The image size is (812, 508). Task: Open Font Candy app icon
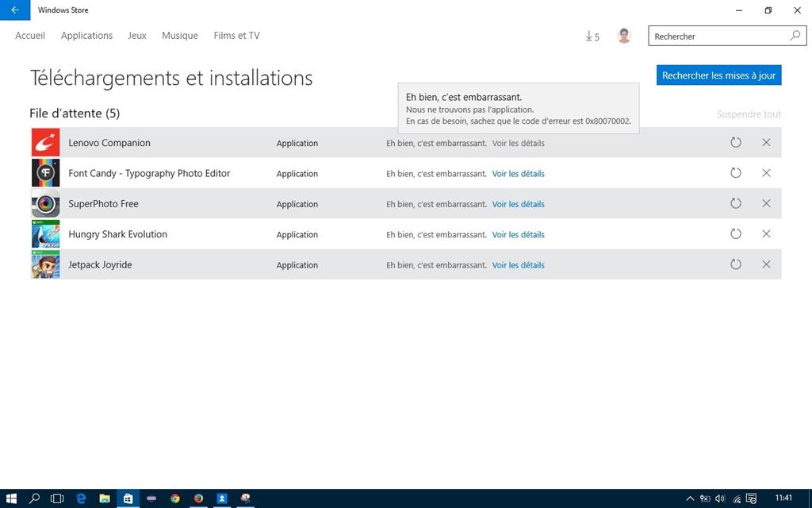coord(45,173)
